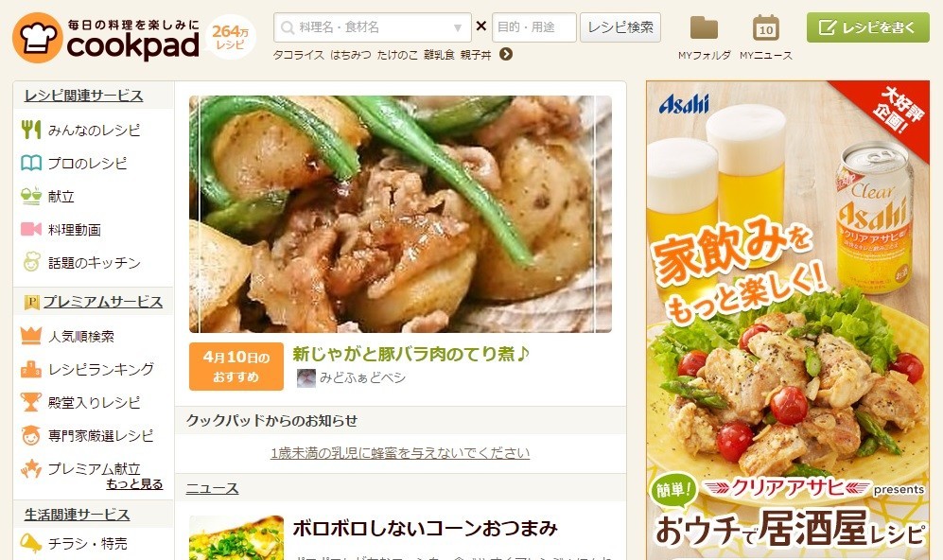Image resolution: width=943 pixels, height=560 pixels.
Task: Open the プレミアムサービス menu heading
Action: pos(103,302)
